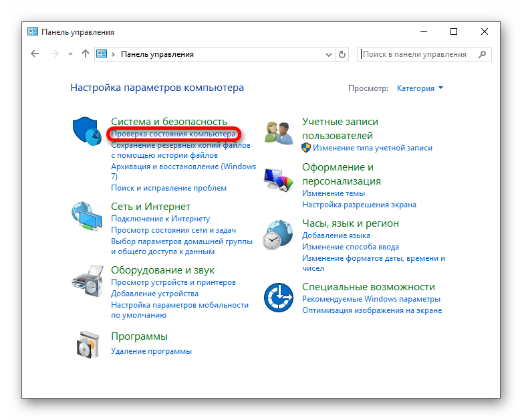Open the System and Security shield icon

click(x=87, y=131)
